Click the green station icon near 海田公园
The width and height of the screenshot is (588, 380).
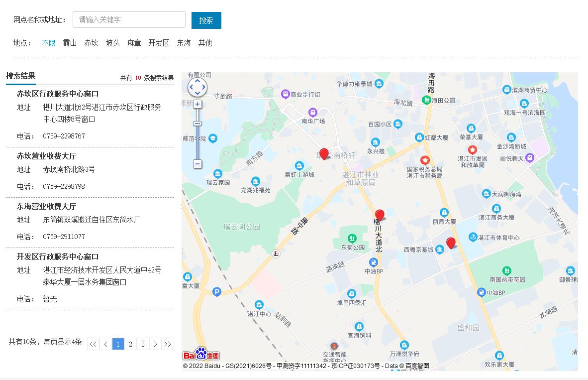tap(427, 100)
